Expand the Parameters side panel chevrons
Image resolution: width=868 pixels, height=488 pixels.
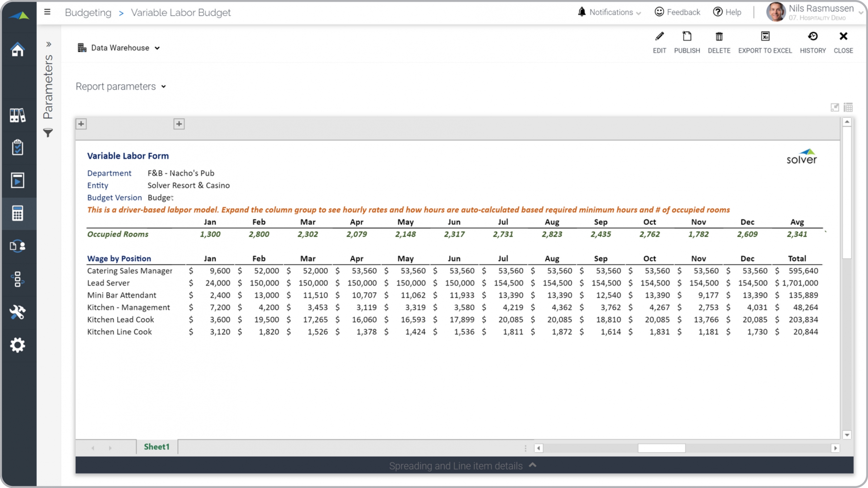tap(48, 44)
